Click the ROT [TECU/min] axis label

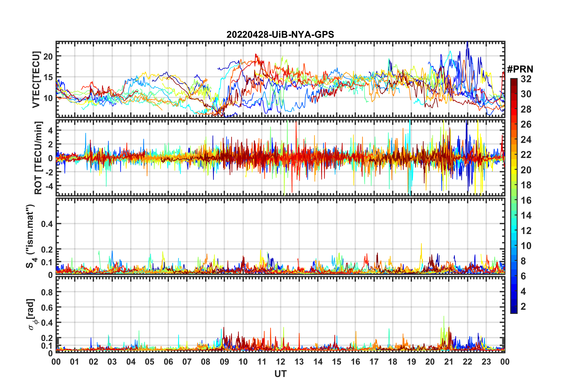tap(38, 158)
